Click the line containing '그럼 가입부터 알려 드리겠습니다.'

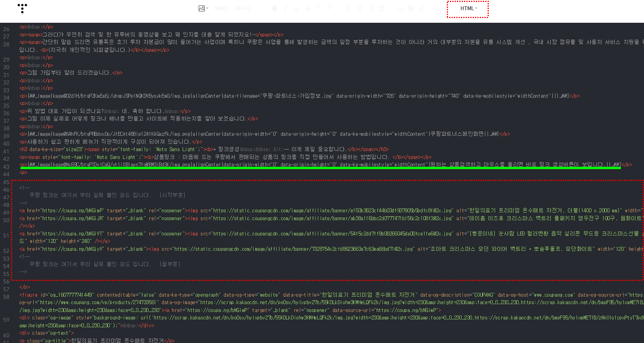point(71,73)
